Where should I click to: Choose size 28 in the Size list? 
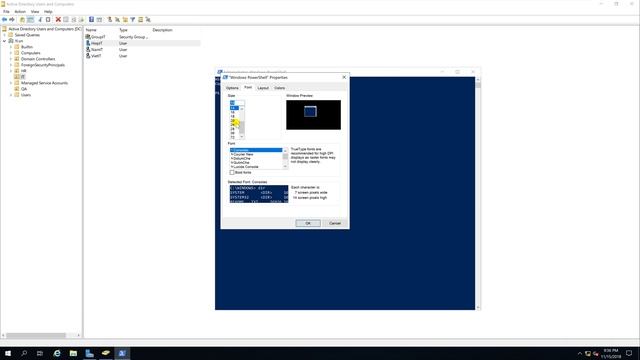click(x=234, y=129)
